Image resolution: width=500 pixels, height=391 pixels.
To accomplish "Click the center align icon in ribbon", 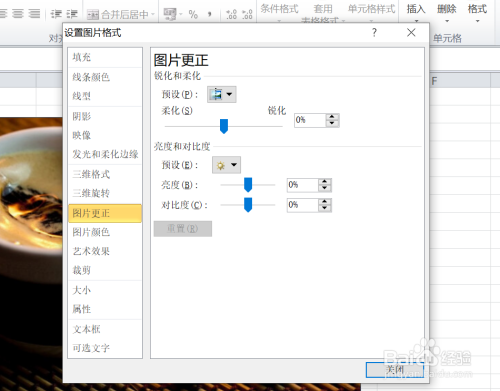I will click(18, 14).
